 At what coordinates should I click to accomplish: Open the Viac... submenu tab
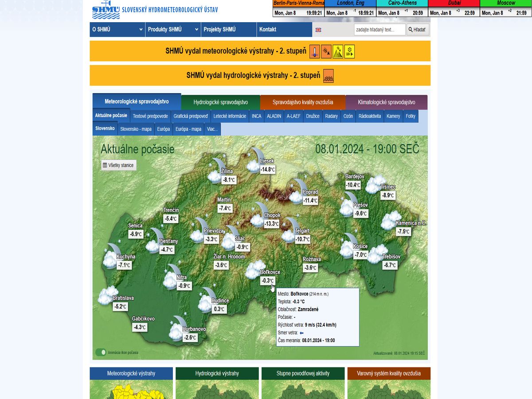pyautogui.click(x=212, y=129)
